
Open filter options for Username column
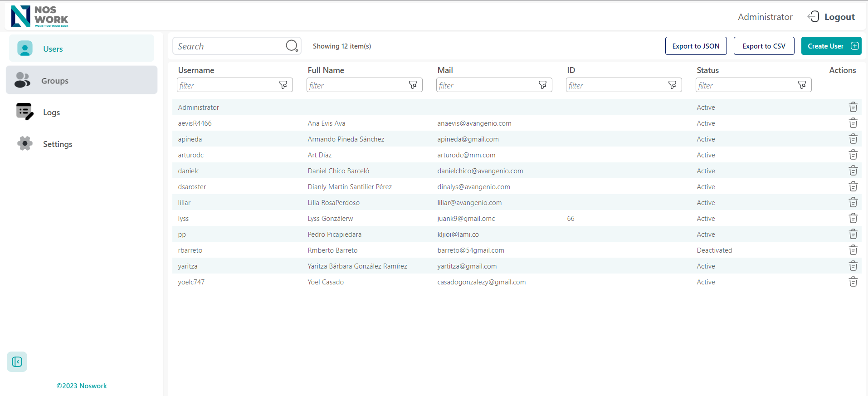click(x=283, y=85)
